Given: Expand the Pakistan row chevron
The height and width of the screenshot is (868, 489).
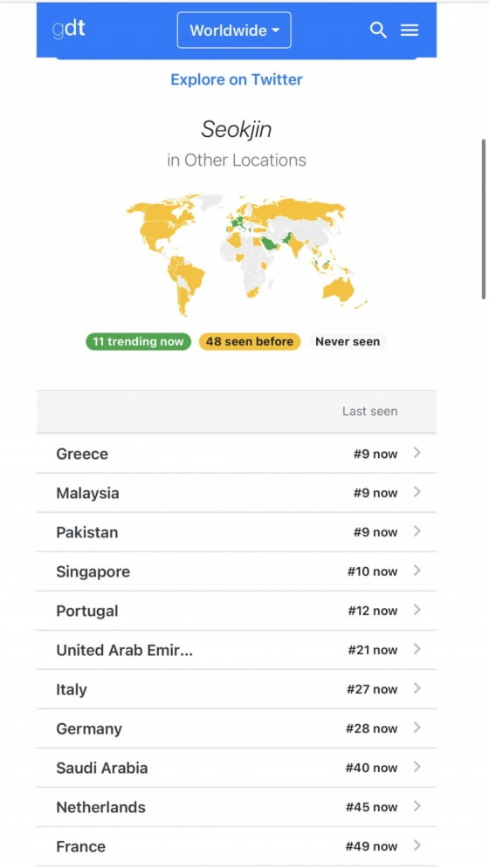Looking at the screenshot, I should [417, 531].
